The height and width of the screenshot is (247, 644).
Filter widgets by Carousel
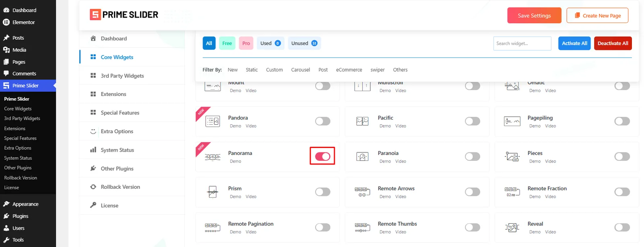click(300, 70)
